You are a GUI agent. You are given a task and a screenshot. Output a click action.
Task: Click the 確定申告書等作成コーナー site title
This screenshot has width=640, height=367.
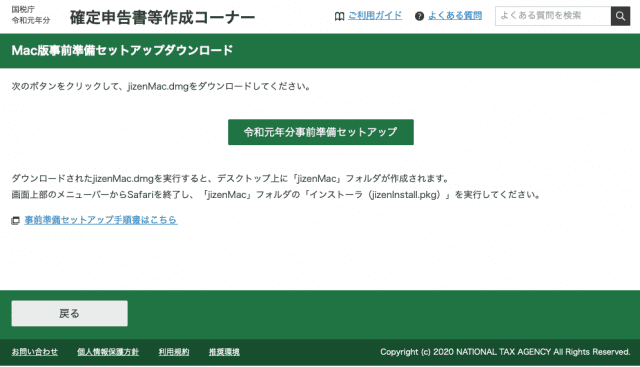point(162,17)
